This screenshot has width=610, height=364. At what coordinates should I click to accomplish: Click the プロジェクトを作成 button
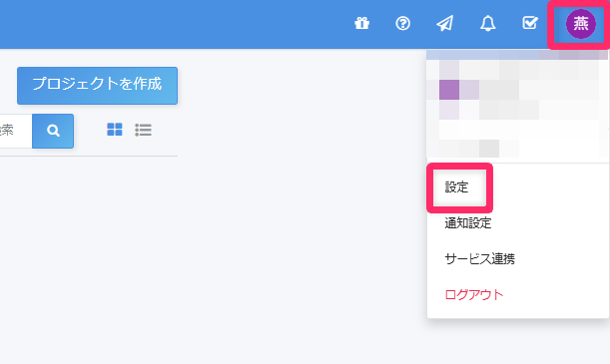point(97,86)
